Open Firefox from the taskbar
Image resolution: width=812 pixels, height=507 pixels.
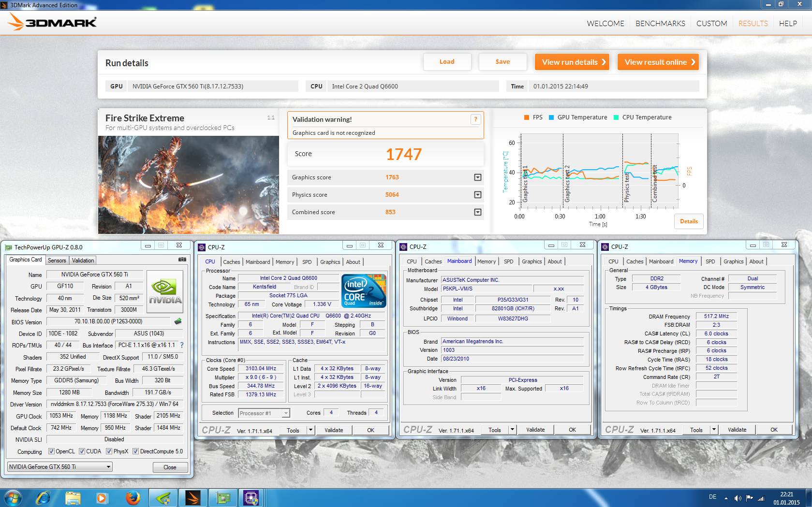133,497
